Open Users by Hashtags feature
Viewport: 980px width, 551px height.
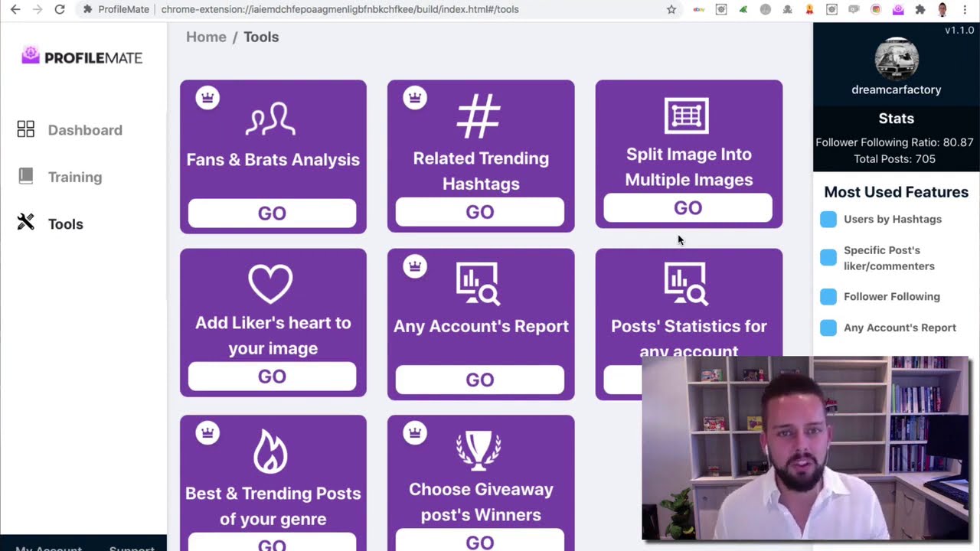893,219
